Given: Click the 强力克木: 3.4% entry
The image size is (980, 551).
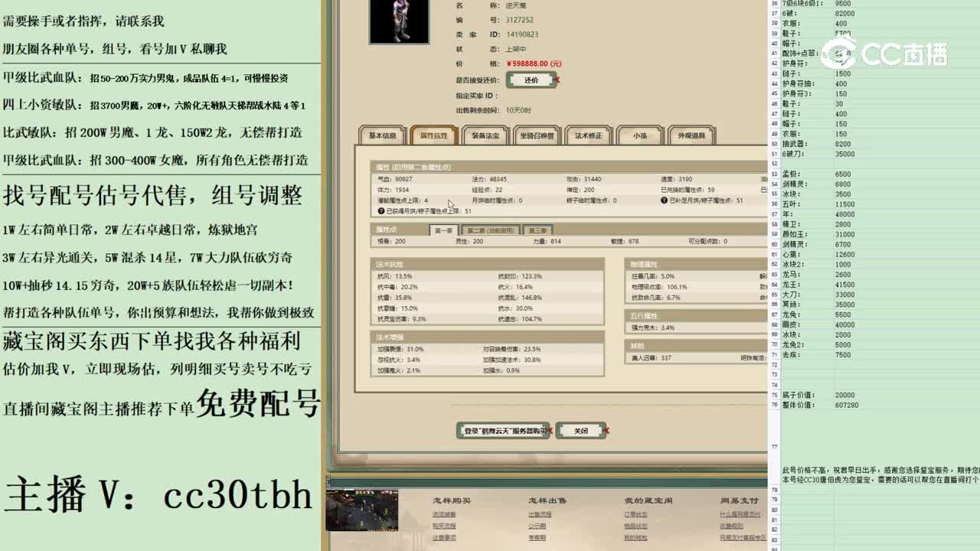Looking at the screenshot, I should tap(652, 328).
